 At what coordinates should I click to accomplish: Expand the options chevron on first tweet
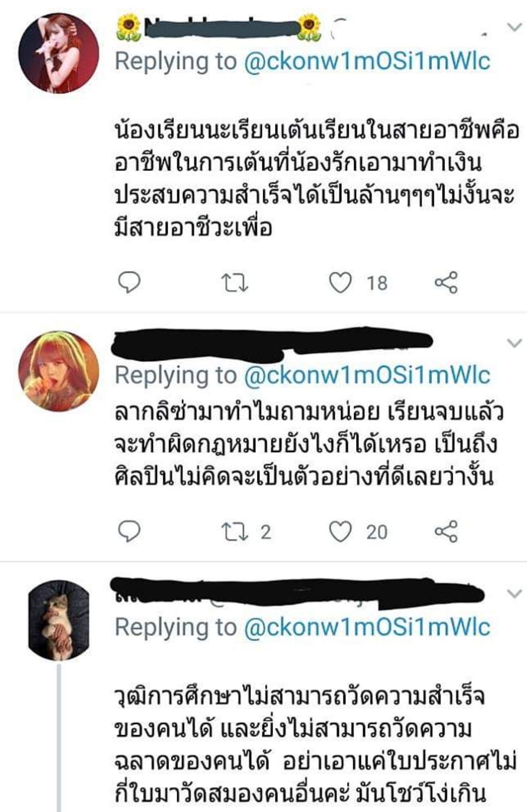(x=515, y=27)
